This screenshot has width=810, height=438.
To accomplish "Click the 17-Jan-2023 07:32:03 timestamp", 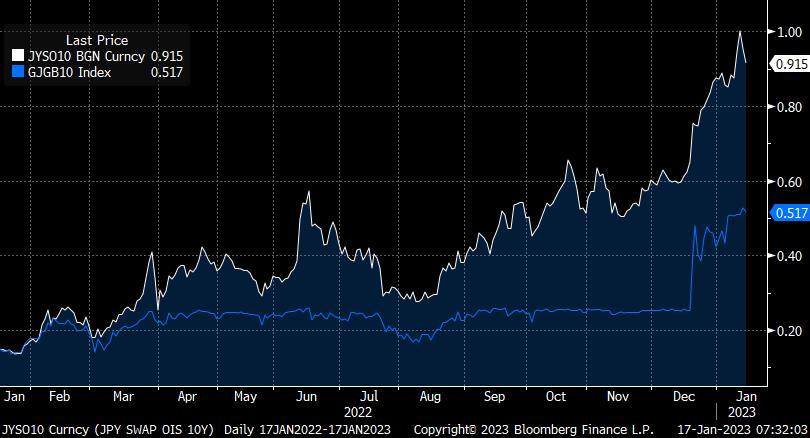I will click(x=740, y=429).
